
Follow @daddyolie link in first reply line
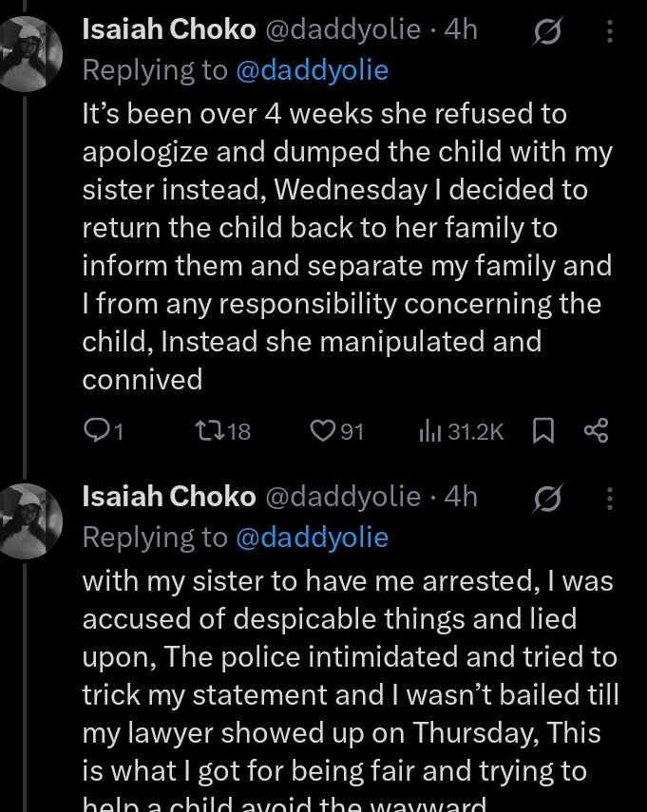pyautogui.click(x=312, y=71)
